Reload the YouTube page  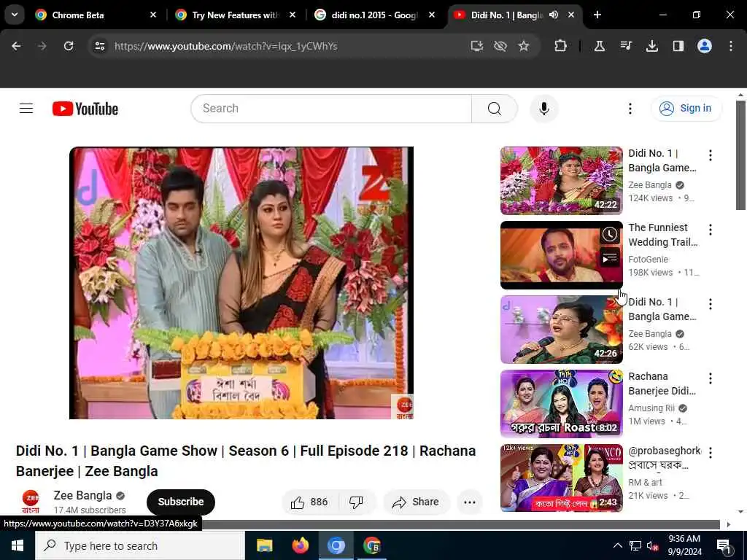click(x=69, y=46)
